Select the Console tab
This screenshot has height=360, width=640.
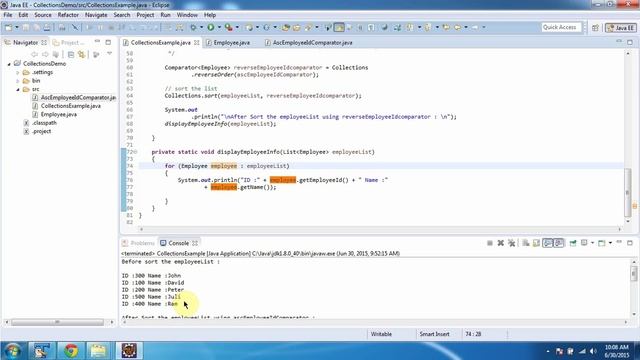coord(179,243)
